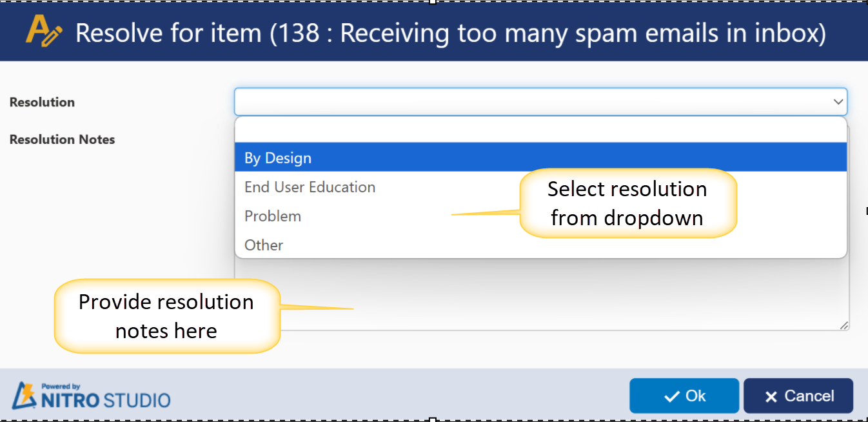Click inside the Resolution combo box field
The image size is (868, 422).
coord(529,102)
